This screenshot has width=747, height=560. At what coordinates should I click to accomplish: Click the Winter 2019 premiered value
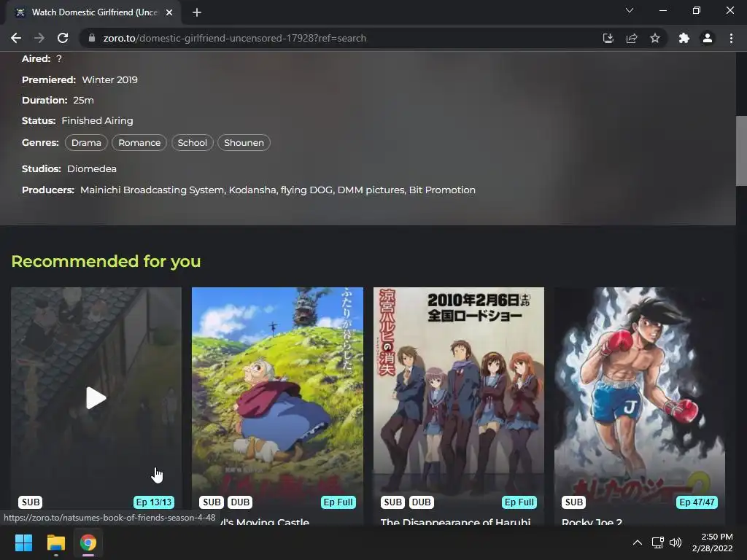(109, 80)
